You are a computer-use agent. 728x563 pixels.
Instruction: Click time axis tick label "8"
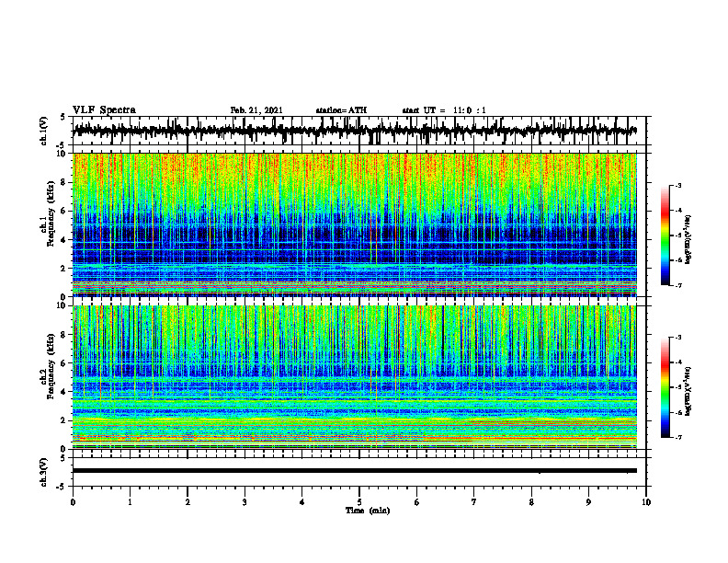click(x=531, y=502)
